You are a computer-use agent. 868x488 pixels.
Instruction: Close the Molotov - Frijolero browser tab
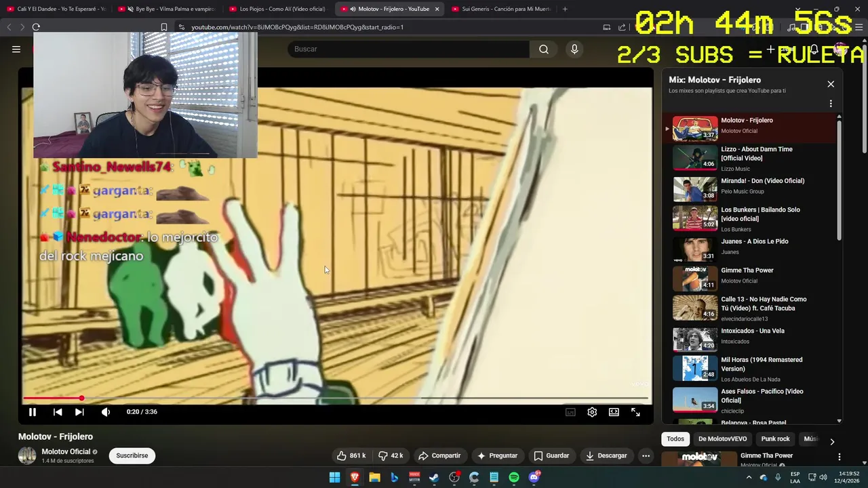click(437, 9)
